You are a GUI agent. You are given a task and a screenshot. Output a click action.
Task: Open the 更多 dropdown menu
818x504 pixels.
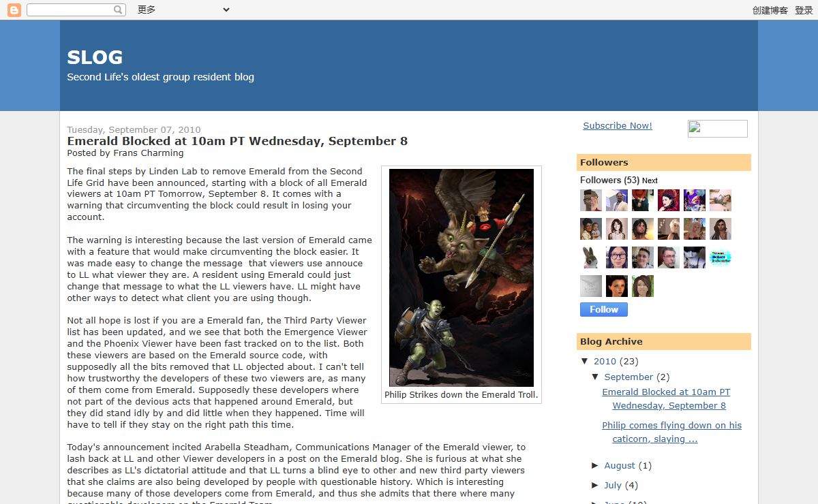183,10
